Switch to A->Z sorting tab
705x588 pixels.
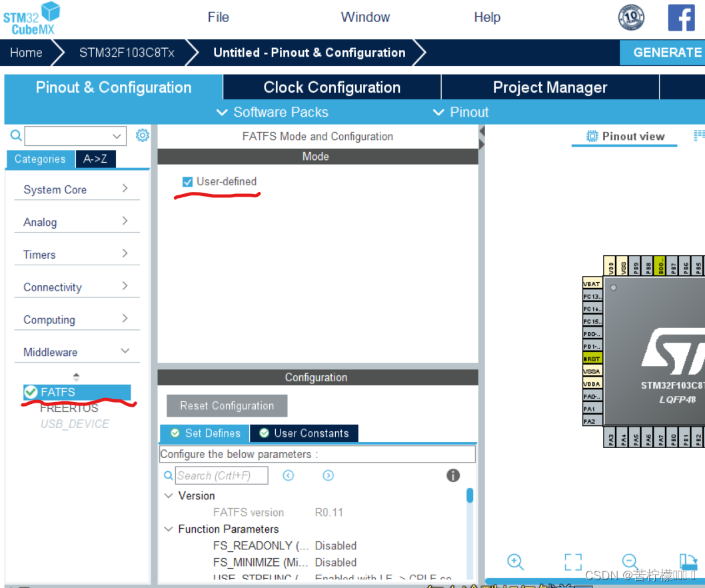click(95, 159)
